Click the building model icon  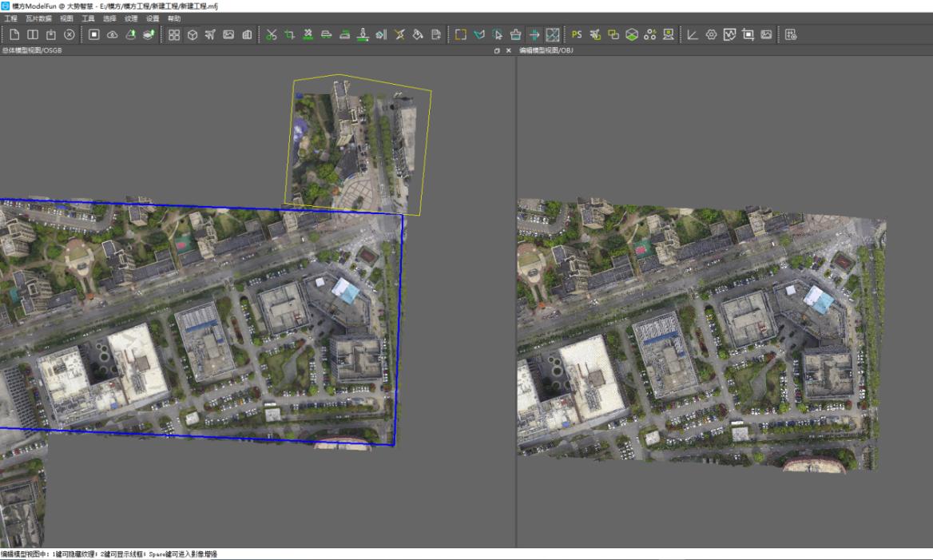pyautogui.click(x=247, y=34)
